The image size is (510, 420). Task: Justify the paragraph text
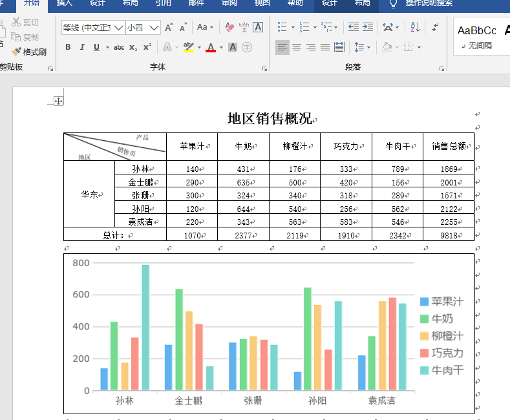point(325,47)
